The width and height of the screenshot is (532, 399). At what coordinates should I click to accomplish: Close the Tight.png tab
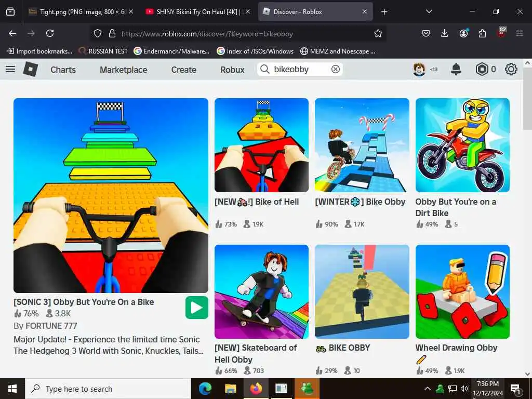(131, 12)
